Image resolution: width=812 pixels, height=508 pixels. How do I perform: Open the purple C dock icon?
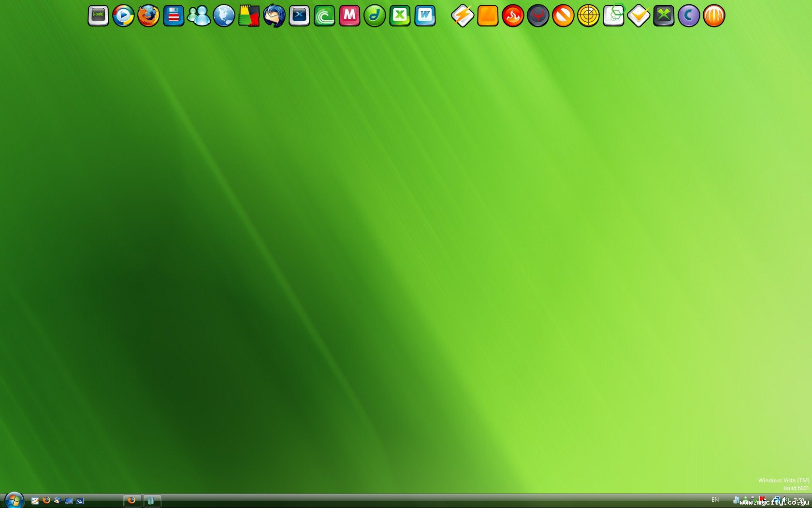(689, 15)
